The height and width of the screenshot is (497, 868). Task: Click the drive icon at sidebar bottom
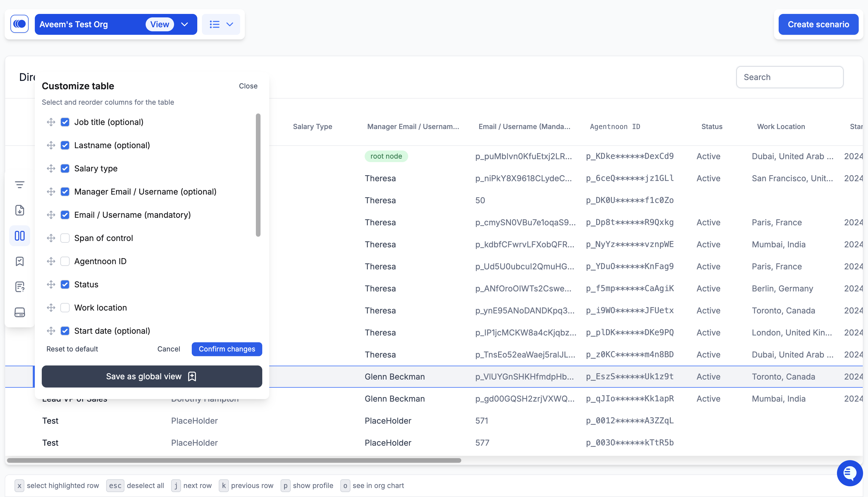19,312
